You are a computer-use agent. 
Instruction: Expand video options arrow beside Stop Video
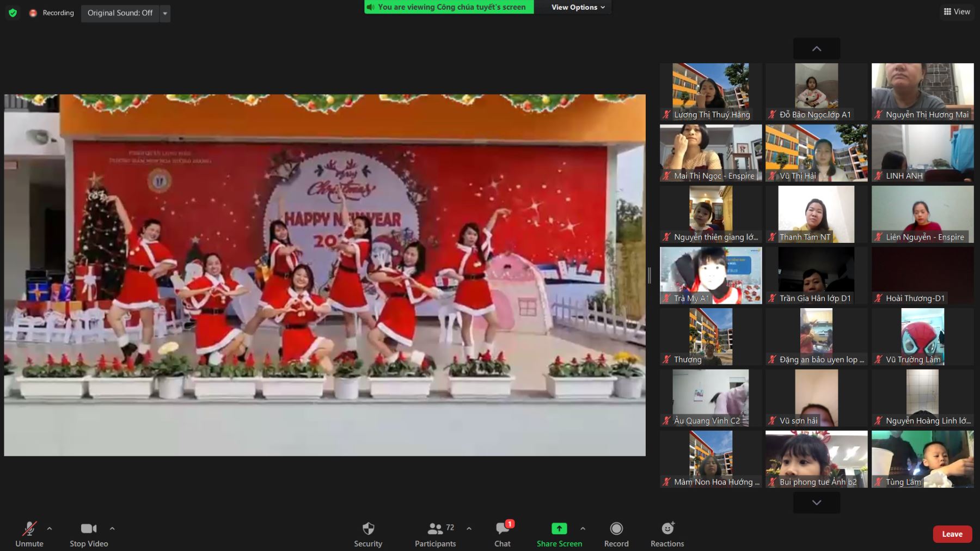(x=112, y=528)
